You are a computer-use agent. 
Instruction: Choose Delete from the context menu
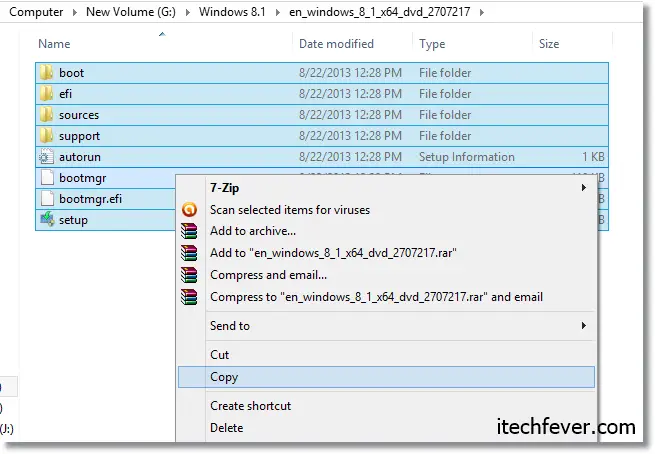coord(227,428)
